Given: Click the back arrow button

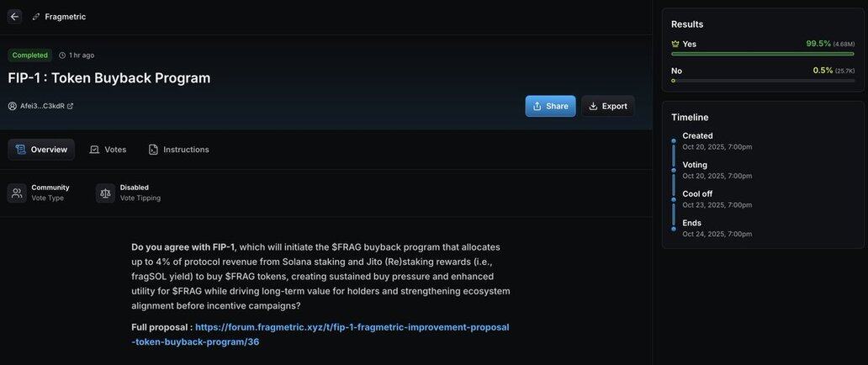Looking at the screenshot, I should (14, 17).
